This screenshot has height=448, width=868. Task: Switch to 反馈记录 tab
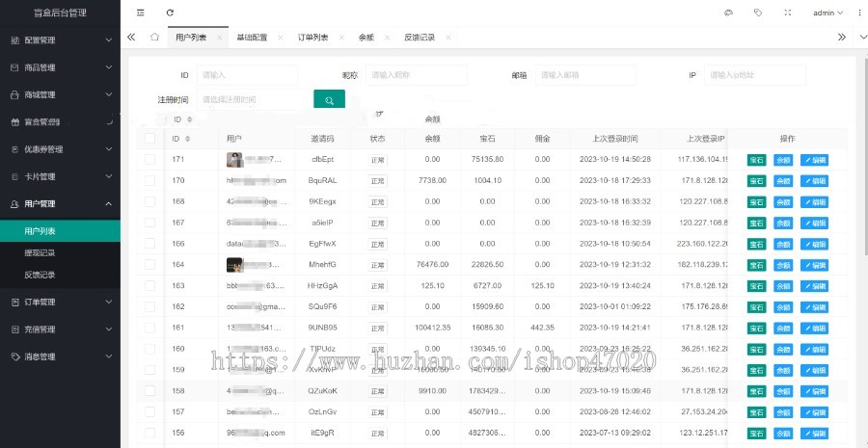tap(420, 38)
